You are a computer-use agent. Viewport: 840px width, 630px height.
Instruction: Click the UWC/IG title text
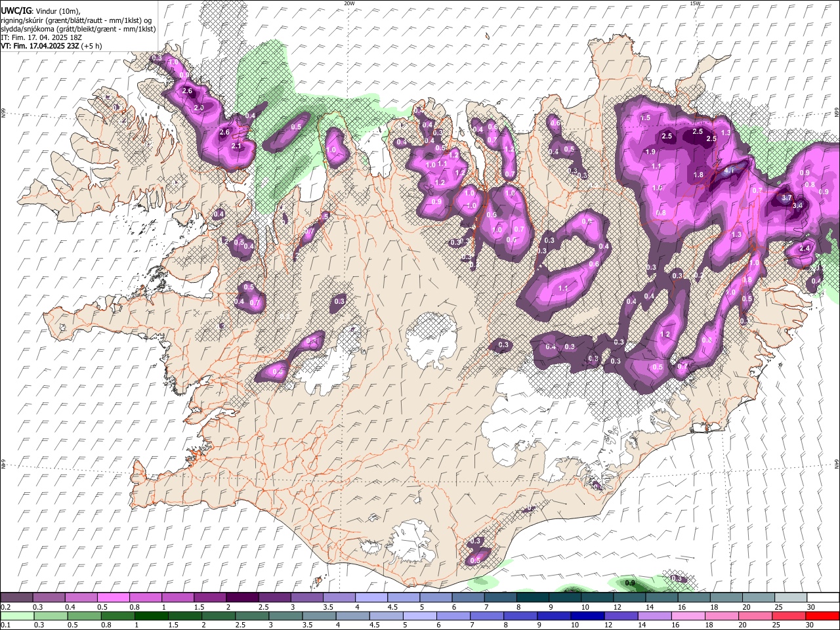point(16,11)
